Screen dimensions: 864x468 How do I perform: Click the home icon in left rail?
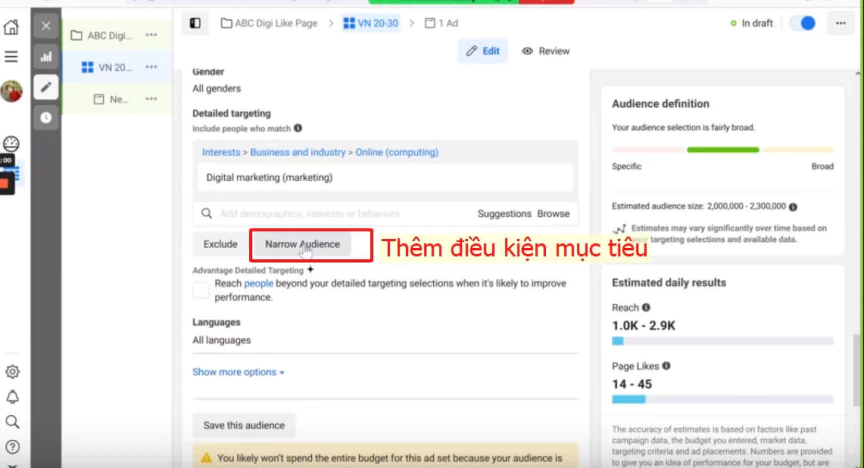[12, 27]
